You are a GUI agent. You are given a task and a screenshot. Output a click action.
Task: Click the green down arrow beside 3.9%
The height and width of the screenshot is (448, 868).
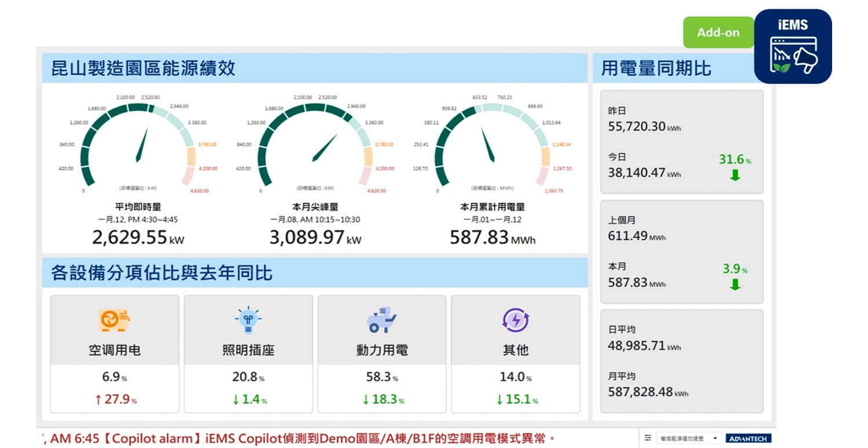click(735, 284)
